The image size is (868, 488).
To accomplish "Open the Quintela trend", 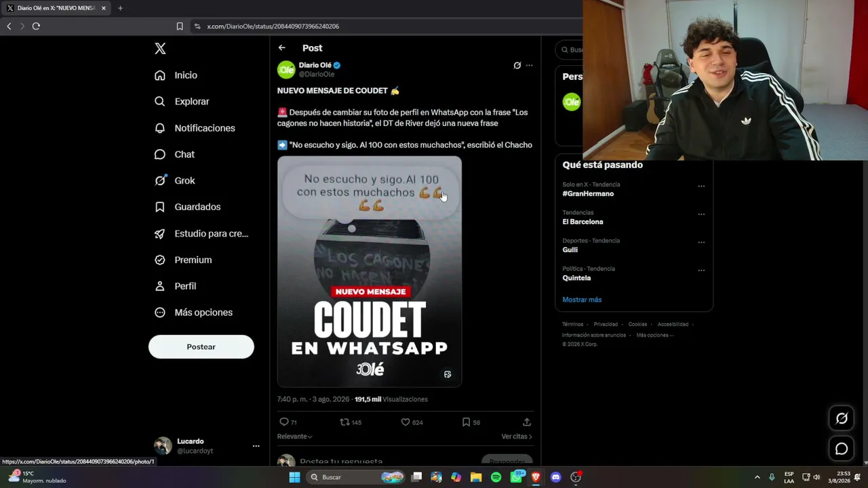I will (x=576, y=278).
